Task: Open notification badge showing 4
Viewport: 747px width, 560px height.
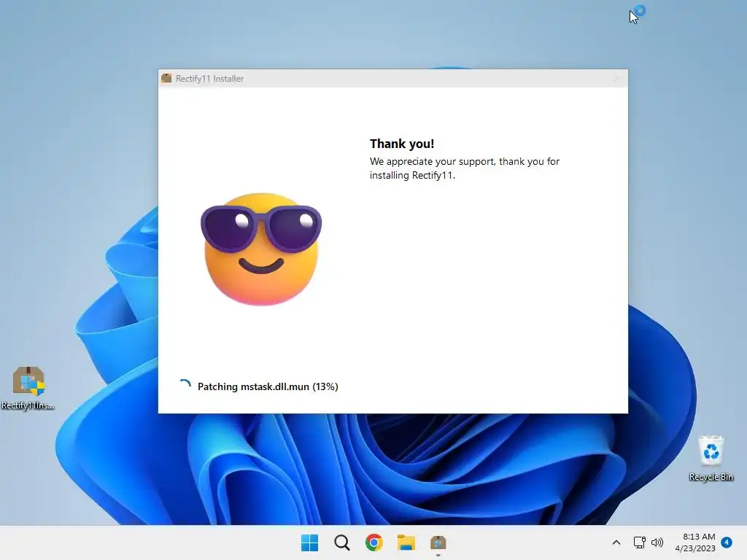Action: [727, 542]
